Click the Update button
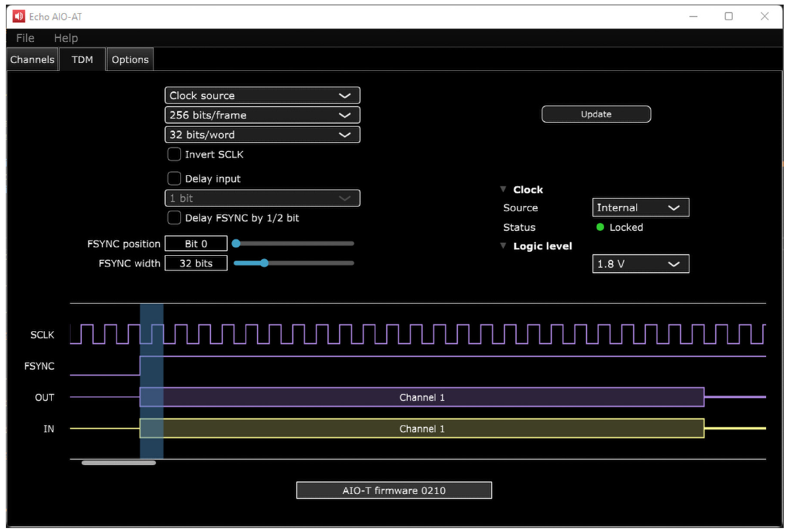The width and height of the screenshot is (791, 532). 596,114
